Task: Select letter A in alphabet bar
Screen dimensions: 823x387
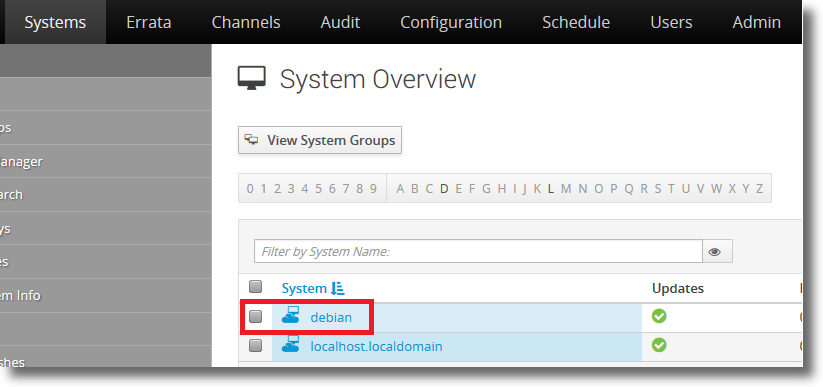Action: coord(400,189)
